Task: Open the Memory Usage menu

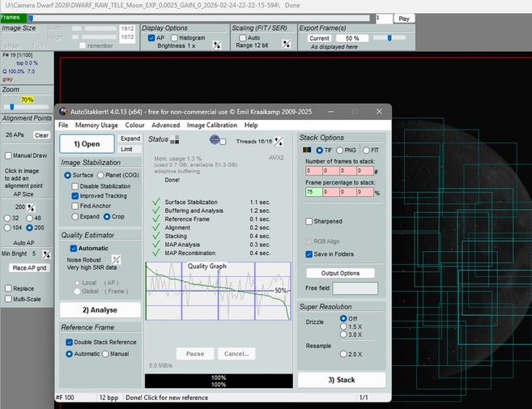Action: 96,126
